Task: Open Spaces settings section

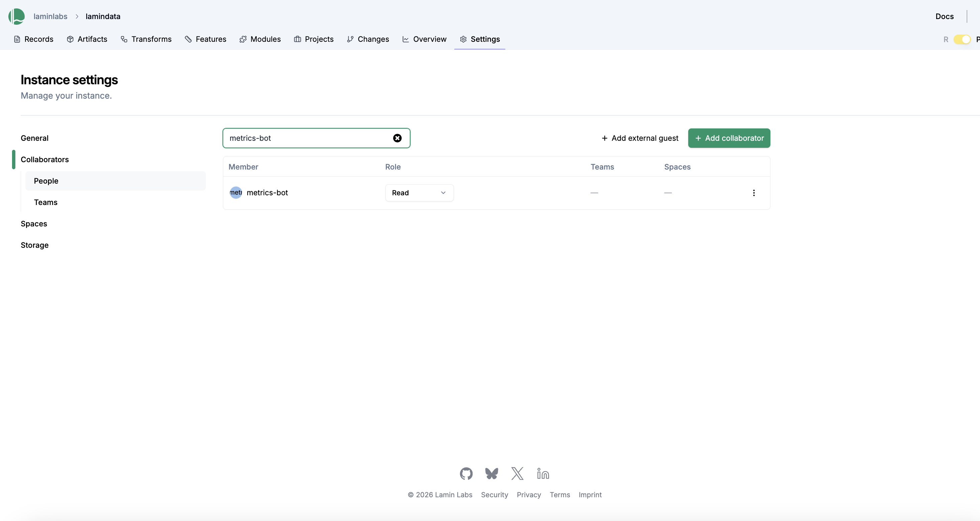Action: 34,224
